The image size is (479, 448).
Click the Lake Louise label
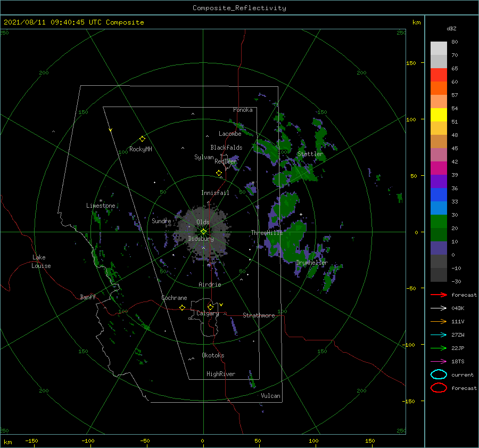click(41, 262)
